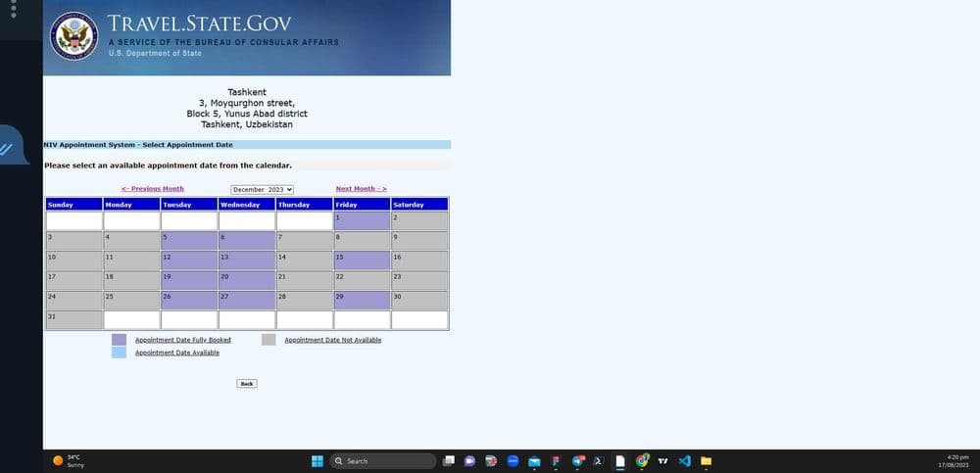
Task: Click the Appointment Date Available legend link
Action: [x=177, y=353]
